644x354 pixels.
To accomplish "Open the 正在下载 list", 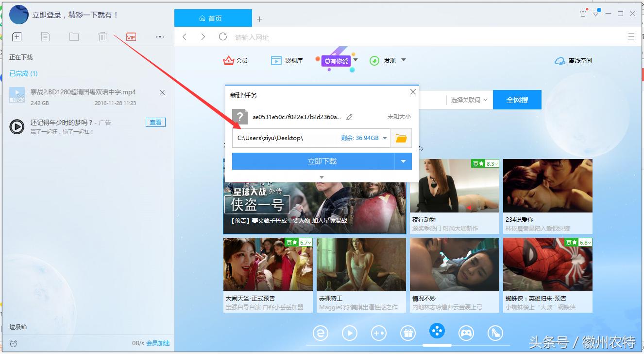I will (21, 57).
